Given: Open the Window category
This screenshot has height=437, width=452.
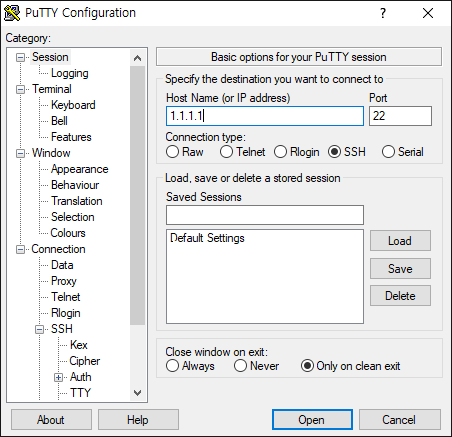Looking at the screenshot, I should click(x=51, y=153).
